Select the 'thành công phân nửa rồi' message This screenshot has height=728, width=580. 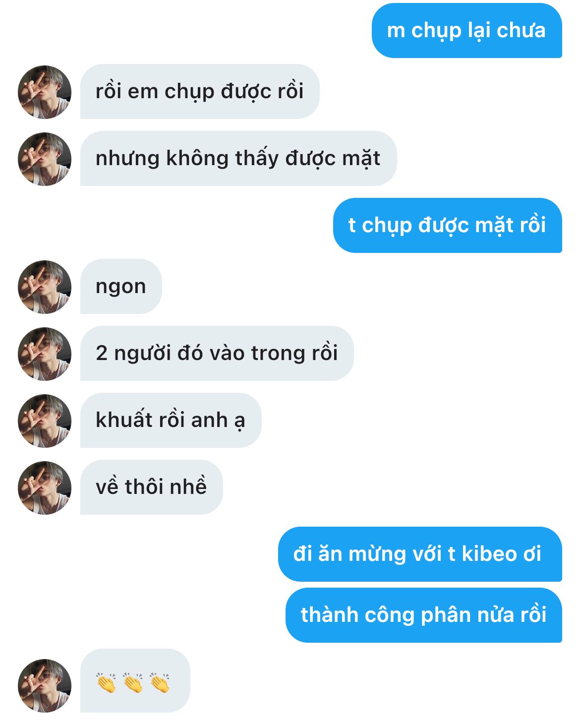click(x=423, y=615)
